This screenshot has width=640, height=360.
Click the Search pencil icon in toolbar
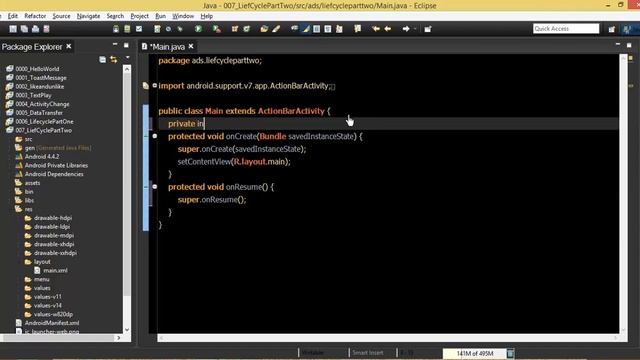276,29
